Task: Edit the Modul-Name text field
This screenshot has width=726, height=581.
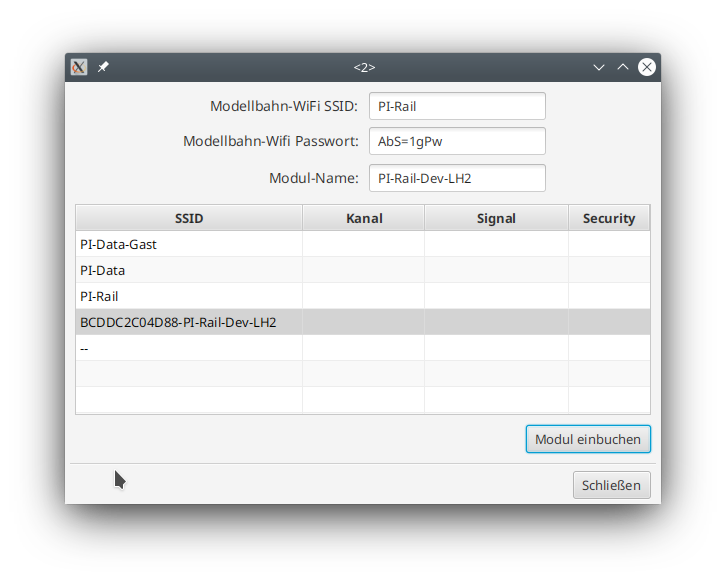Action: point(457,178)
